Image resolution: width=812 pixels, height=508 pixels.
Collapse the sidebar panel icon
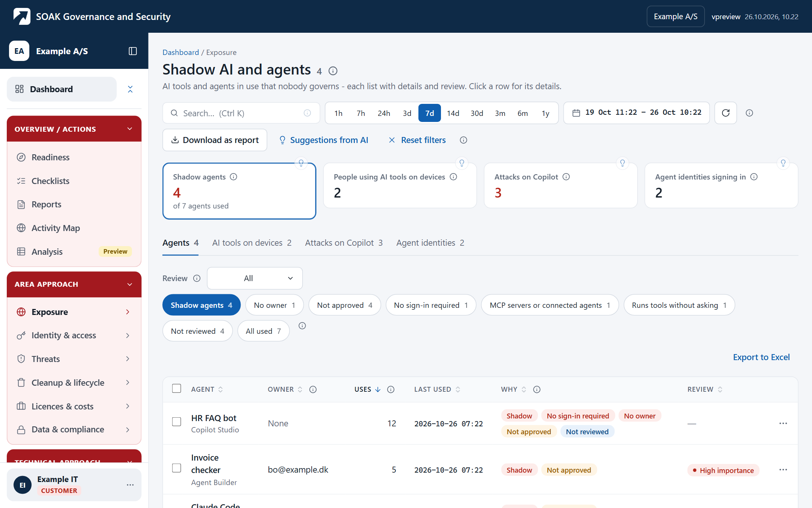(133, 51)
